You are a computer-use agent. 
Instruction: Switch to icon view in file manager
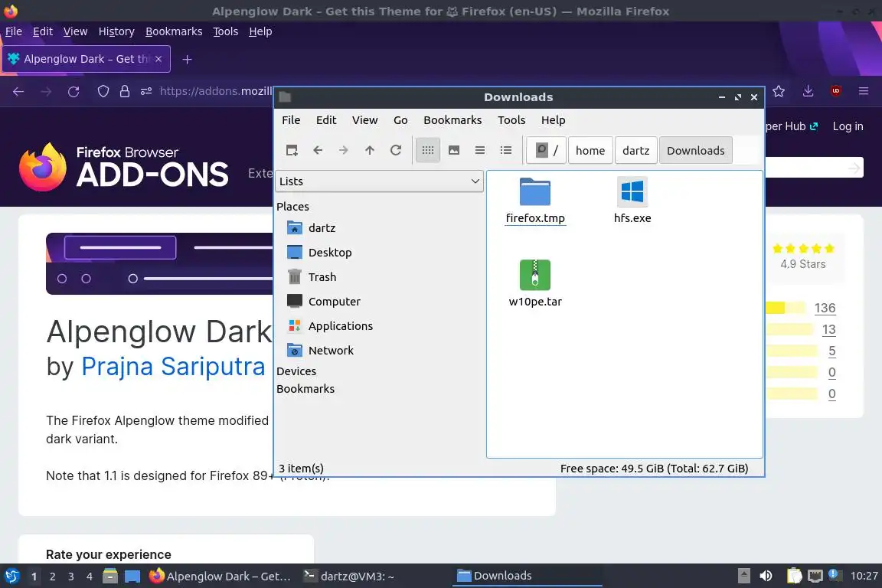pos(428,150)
